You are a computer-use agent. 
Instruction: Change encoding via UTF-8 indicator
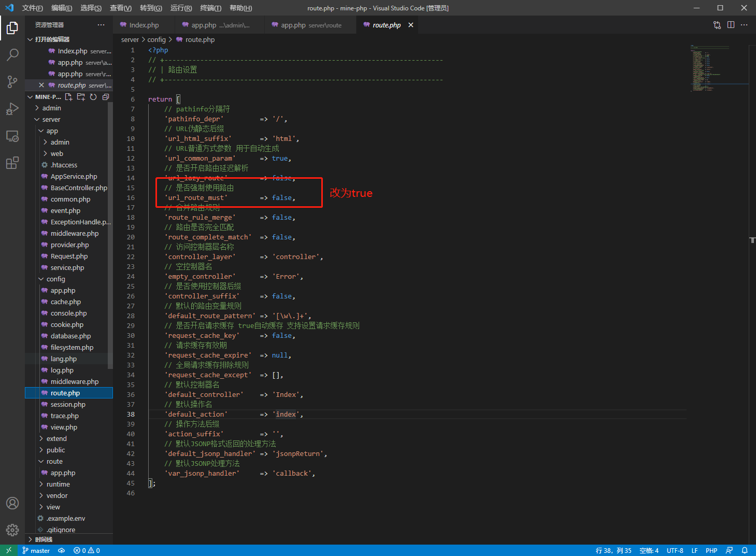(675, 550)
